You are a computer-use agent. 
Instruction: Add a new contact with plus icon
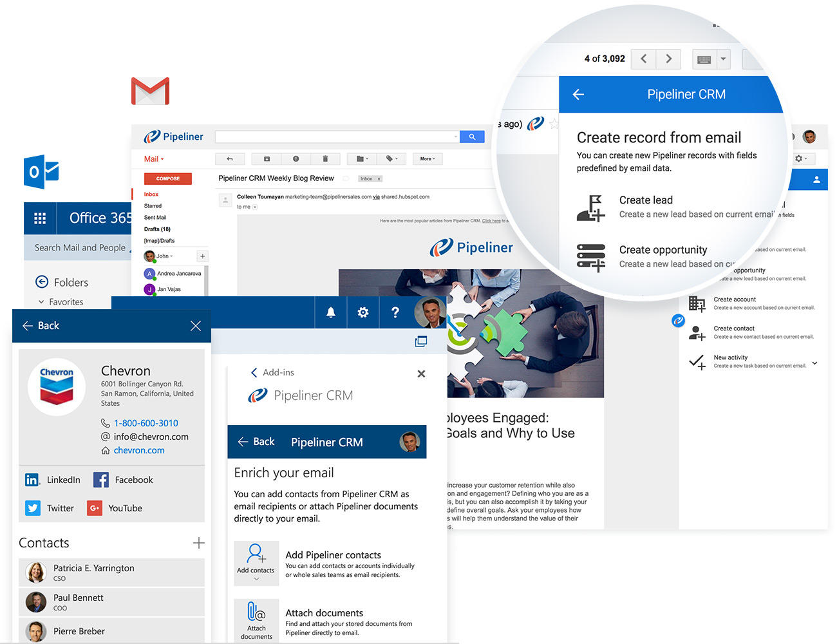[x=199, y=543]
